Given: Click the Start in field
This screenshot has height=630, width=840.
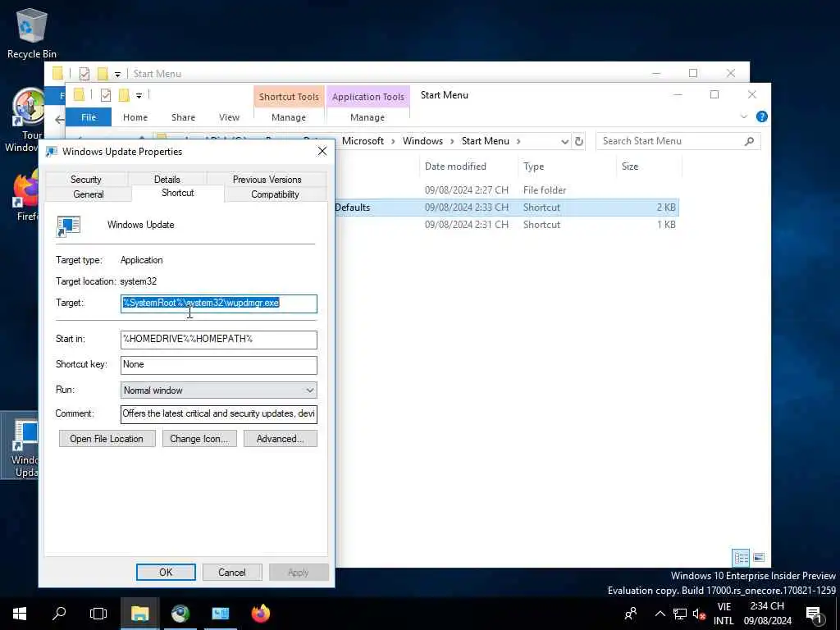Looking at the screenshot, I should 218,340.
